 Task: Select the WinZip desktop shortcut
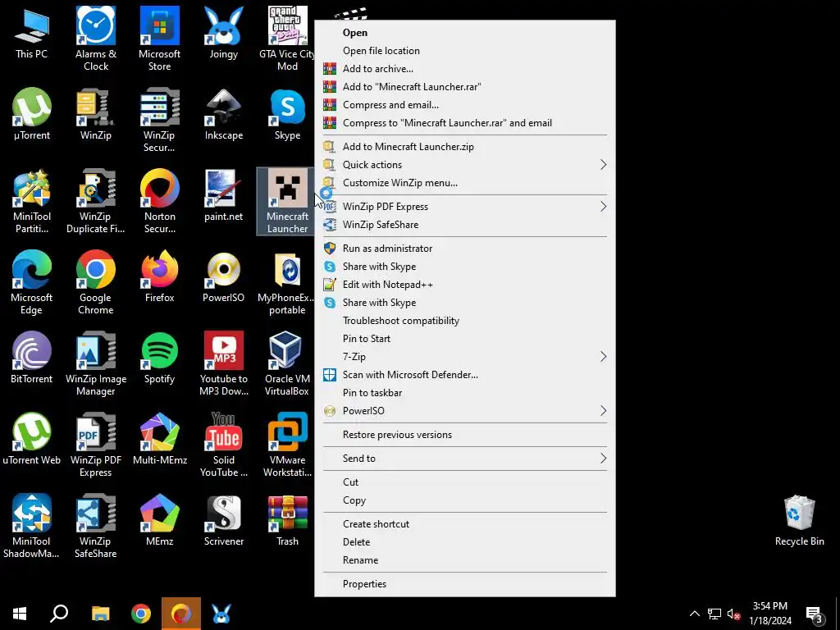96,115
